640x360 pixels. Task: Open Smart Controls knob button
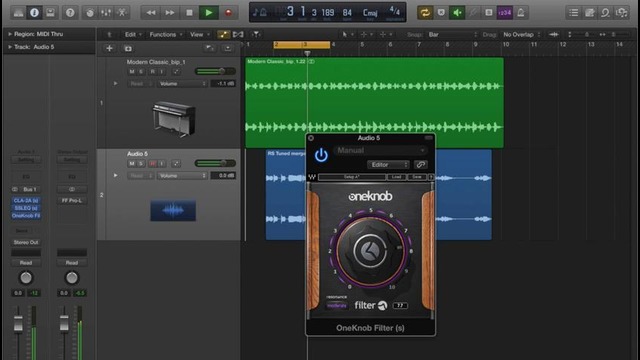point(90,13)
